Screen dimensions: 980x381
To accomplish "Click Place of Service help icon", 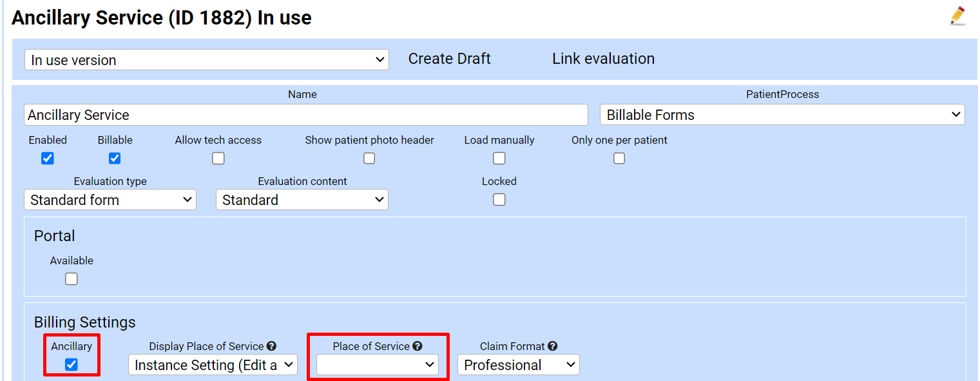I will pyautogui.click(x=418, y=346).
